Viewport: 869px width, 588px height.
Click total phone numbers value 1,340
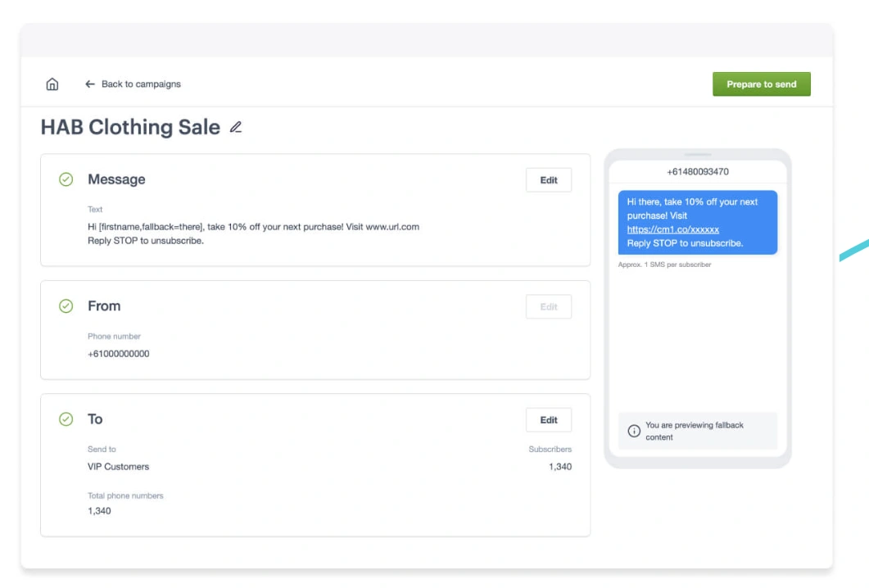coord(99,511)
